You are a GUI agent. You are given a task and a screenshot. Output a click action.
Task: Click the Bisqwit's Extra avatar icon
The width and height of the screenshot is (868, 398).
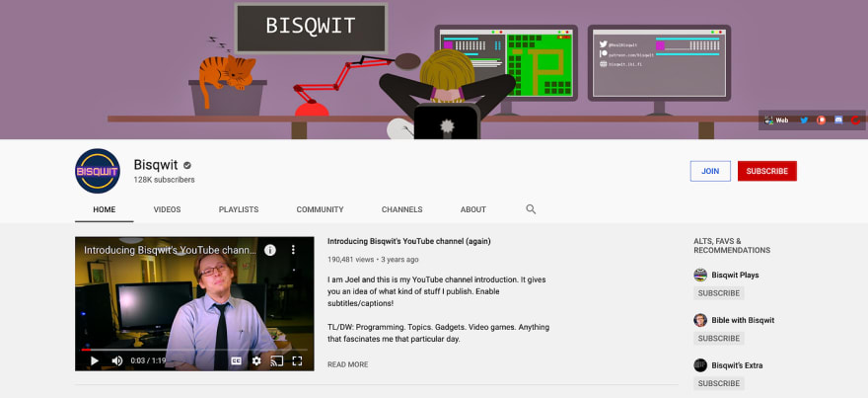[x=700, y=365]
